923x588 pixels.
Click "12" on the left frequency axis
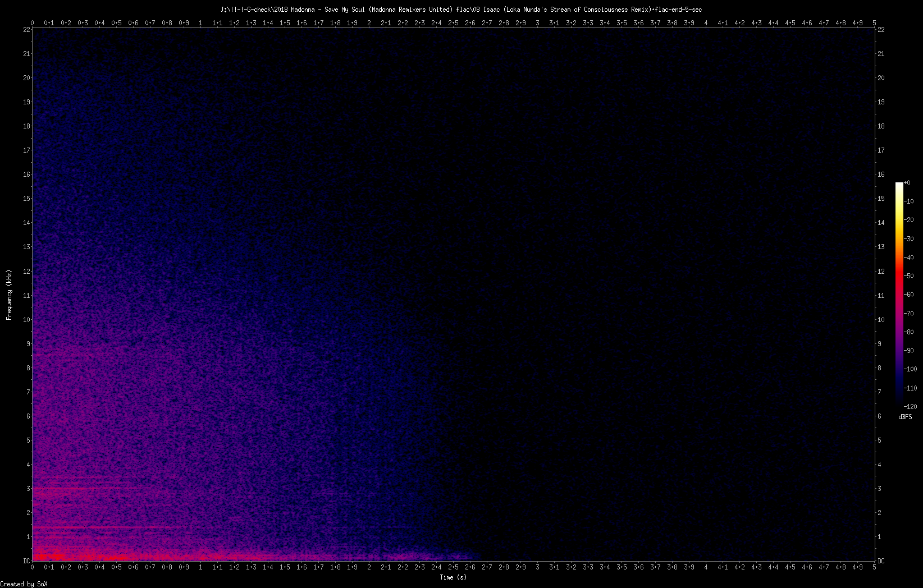26,272
